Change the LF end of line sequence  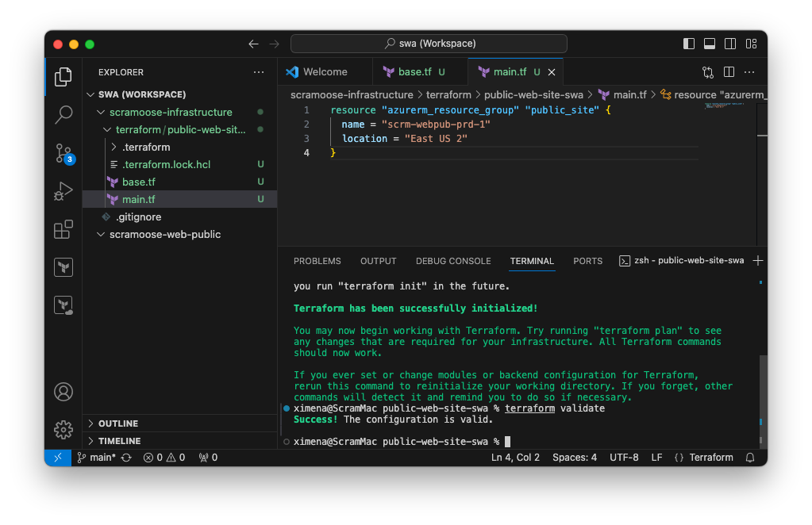(656, 458)
